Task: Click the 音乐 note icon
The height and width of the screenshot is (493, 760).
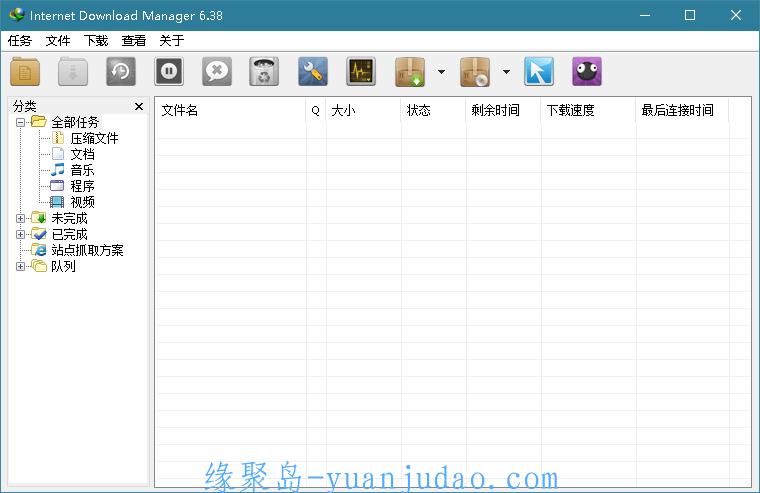Action: [x=58, y=170]
